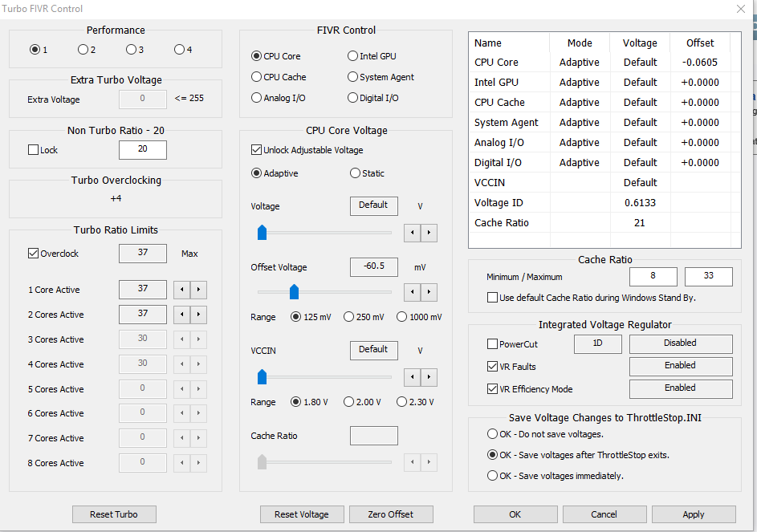This screenshot has width=757, height=532.
Task: Click the Voltage slider thumb
Action: 263,232
